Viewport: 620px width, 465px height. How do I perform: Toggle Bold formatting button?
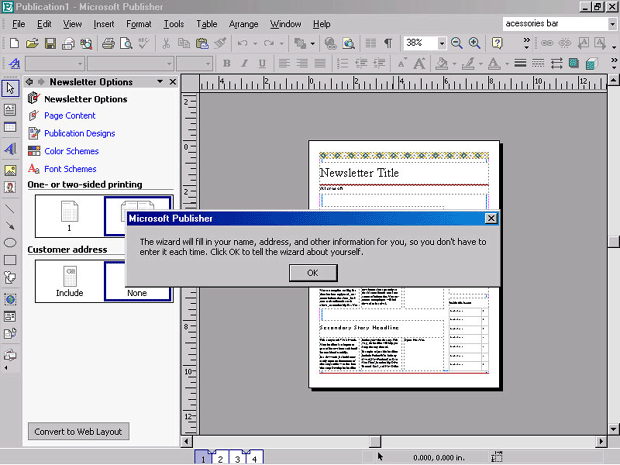(x=227, y=63)
